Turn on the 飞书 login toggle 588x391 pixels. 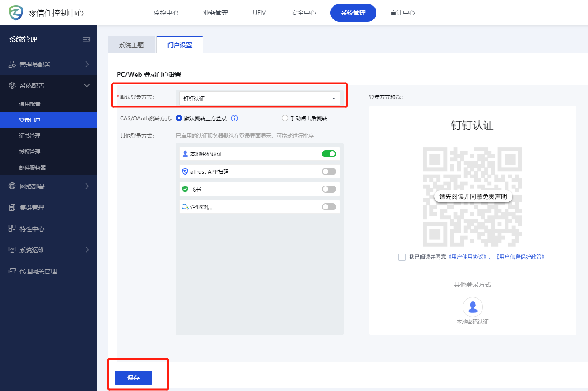pos(329,189)
